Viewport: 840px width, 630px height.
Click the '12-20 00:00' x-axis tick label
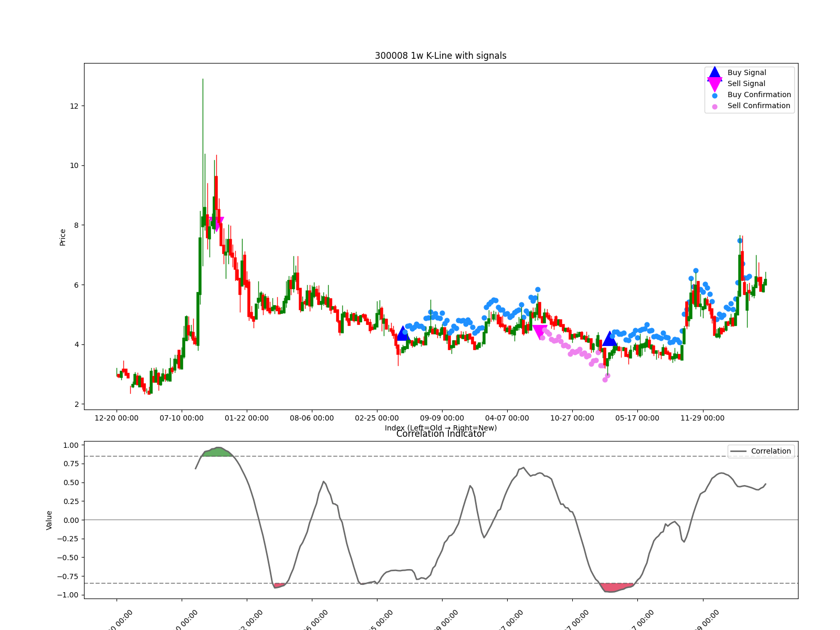117,418
